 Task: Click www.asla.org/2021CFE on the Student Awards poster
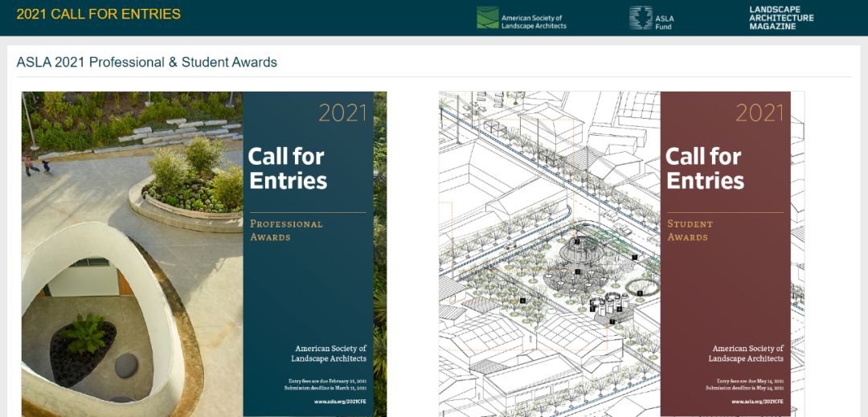[x=758, y=402]
